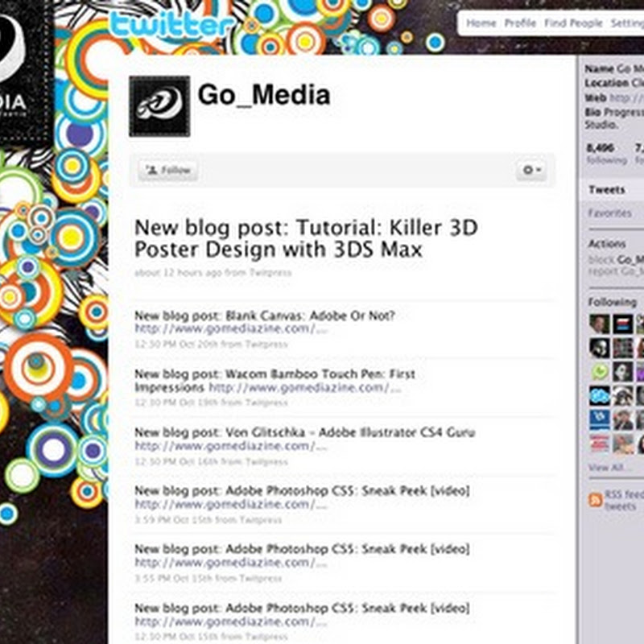Open the pink striped avatar in Following's last row
Screen dimensions: 644x644
pyautogui.click(x=600, y=444)
